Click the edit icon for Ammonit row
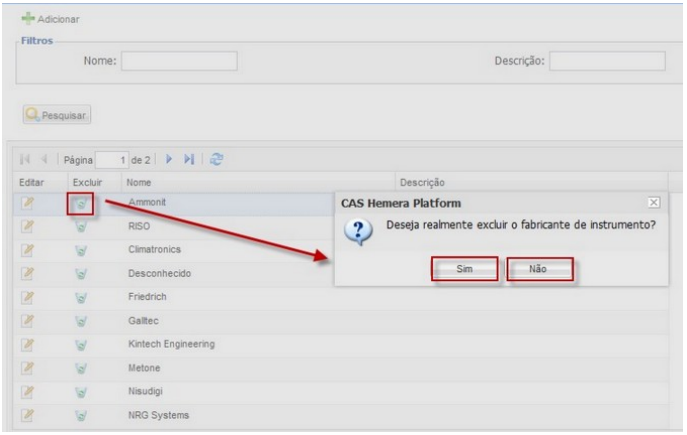Image resolution: width=687 pixels, height=435 pixels. pyautogui.click(x=29, y=203)
